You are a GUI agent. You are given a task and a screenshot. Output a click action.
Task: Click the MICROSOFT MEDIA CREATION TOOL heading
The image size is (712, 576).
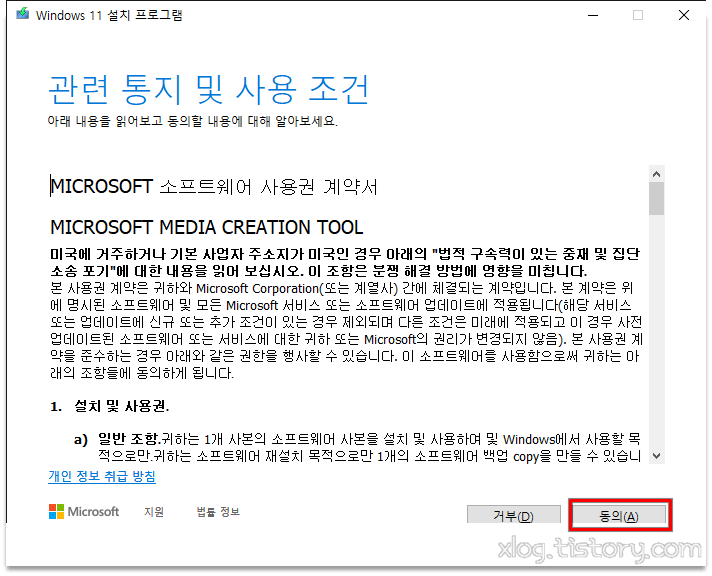point(207,227)
